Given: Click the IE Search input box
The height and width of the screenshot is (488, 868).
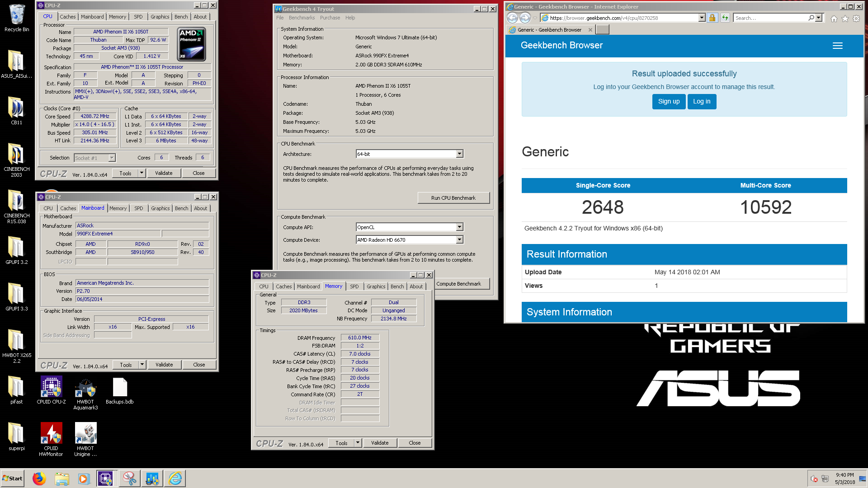Looking at the screenshot, I should (770, 18).
